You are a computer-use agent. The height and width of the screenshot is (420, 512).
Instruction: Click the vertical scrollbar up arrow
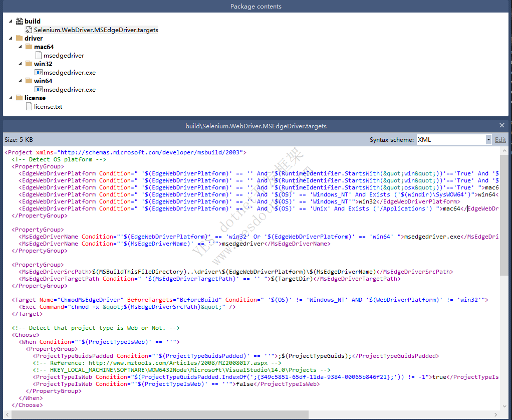[x=504, y=150]
